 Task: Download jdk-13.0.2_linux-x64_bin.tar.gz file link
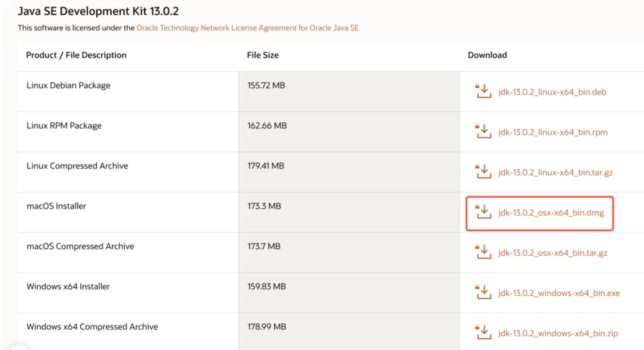(x=555, y=173)
